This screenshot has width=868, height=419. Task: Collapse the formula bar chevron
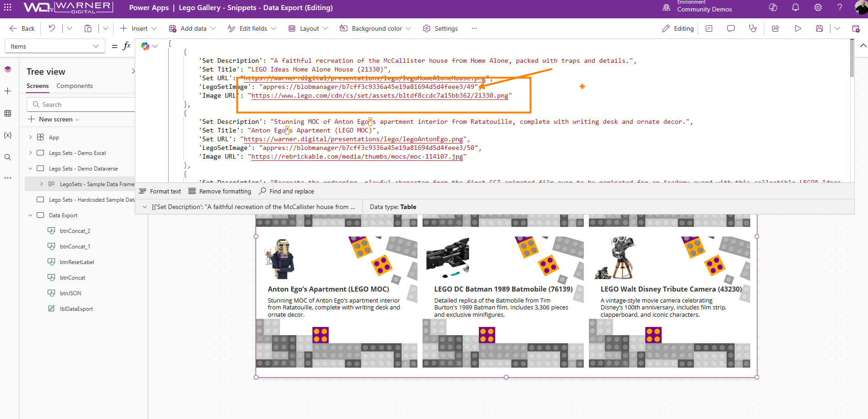[x=863, y=46]
